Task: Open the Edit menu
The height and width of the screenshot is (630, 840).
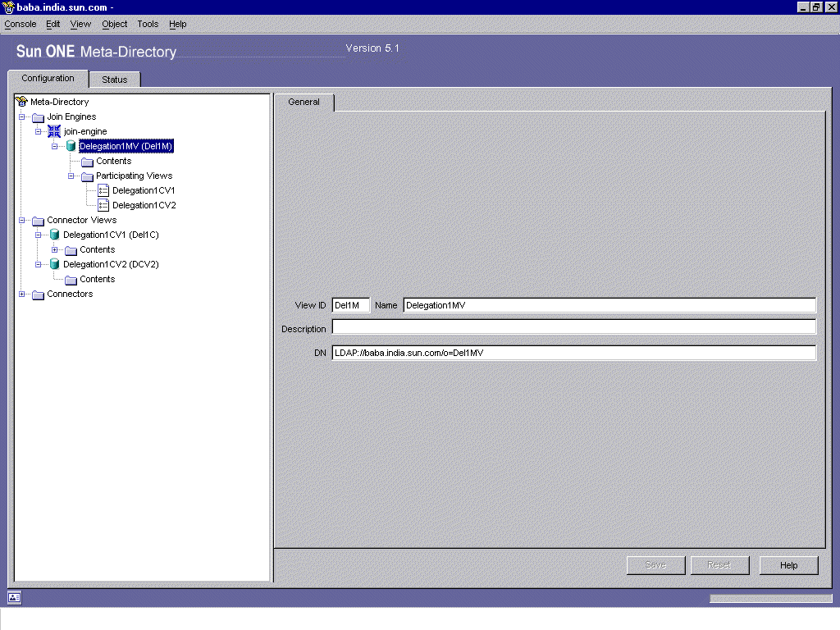Action: click(x=53, y=24)
